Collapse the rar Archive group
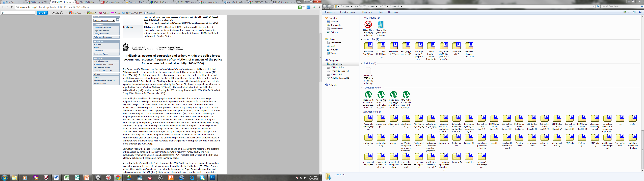The height and width of the screenshot is (181, 644). pos(362,39)
